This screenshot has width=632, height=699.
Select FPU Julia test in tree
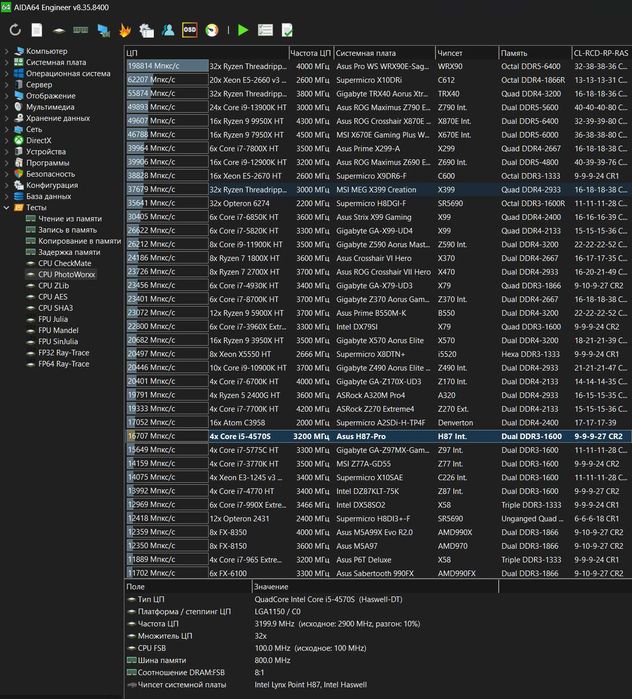tap(53, 319)
